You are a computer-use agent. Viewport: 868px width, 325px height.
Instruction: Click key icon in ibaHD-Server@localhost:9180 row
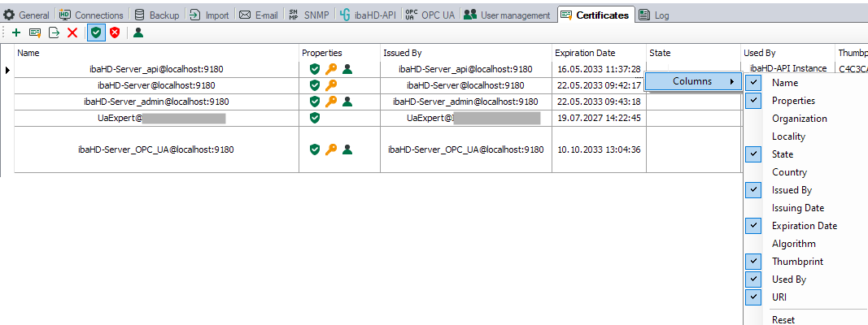point(331,85)
